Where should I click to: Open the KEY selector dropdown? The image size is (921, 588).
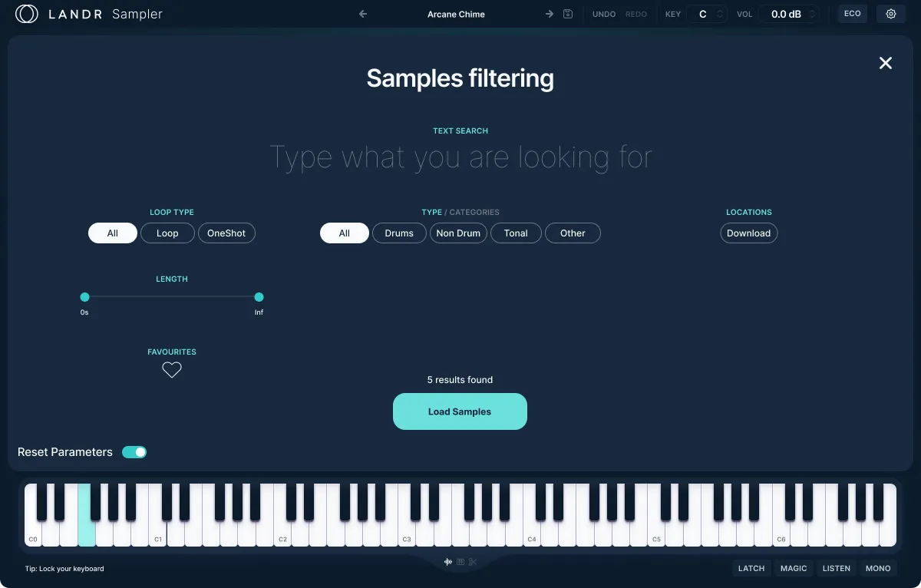(707, 13)
